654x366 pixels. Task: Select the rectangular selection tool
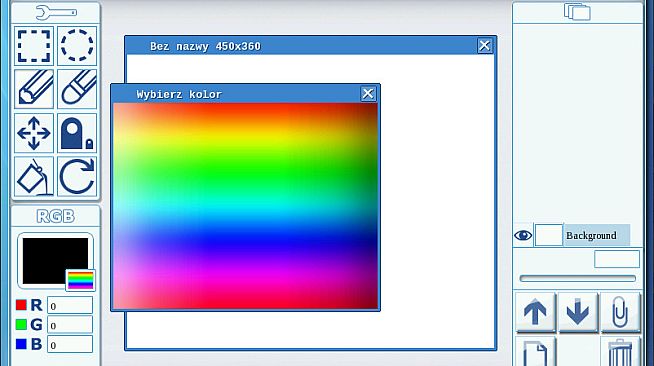pyautogui.click(x=34, y=45)
